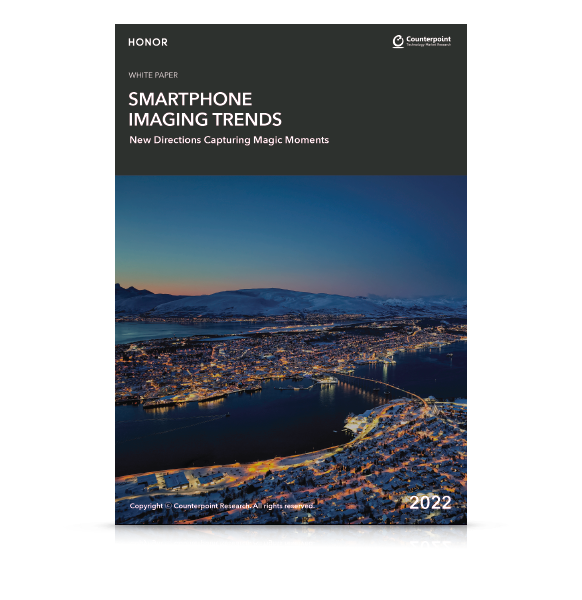Click the faint reflection beneath the cover
This screenshot has width=582, height=600.
coord(291,536)
